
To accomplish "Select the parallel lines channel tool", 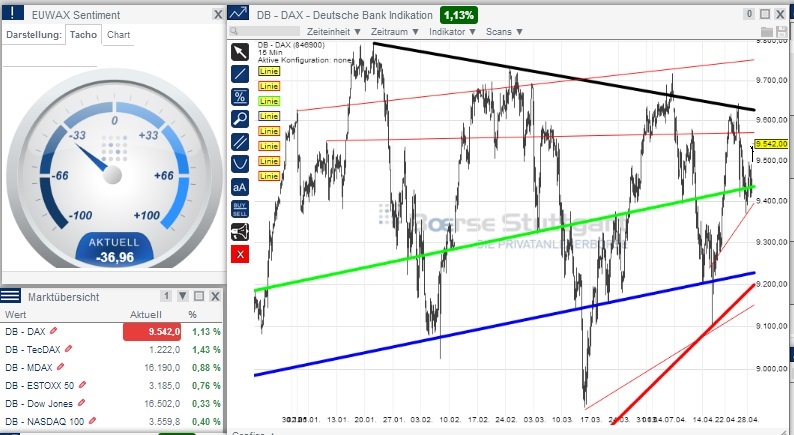I will (x=240, y=142).
